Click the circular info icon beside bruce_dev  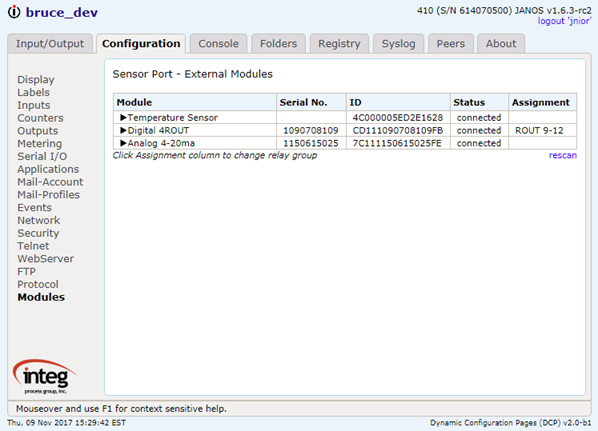pos(14,12)
